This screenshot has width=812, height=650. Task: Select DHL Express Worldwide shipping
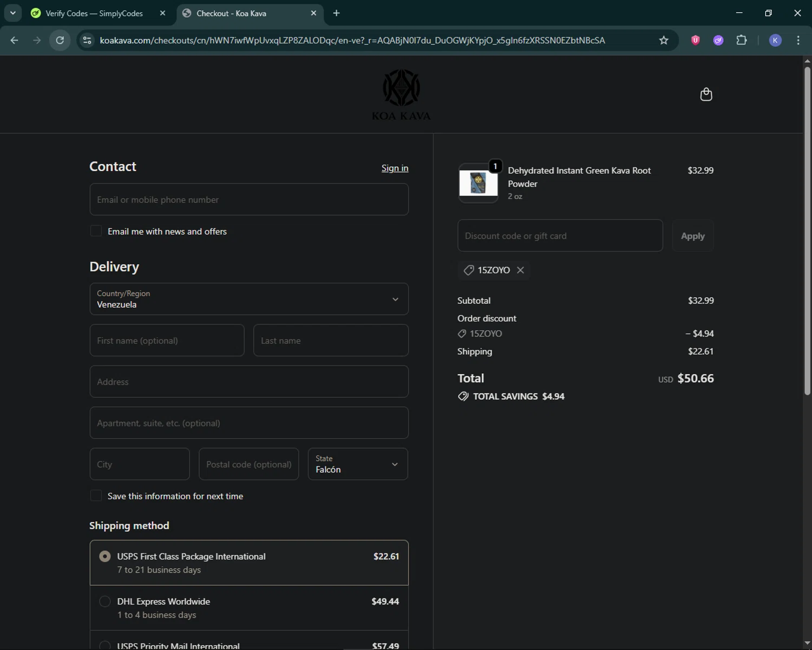pos(105,601)
